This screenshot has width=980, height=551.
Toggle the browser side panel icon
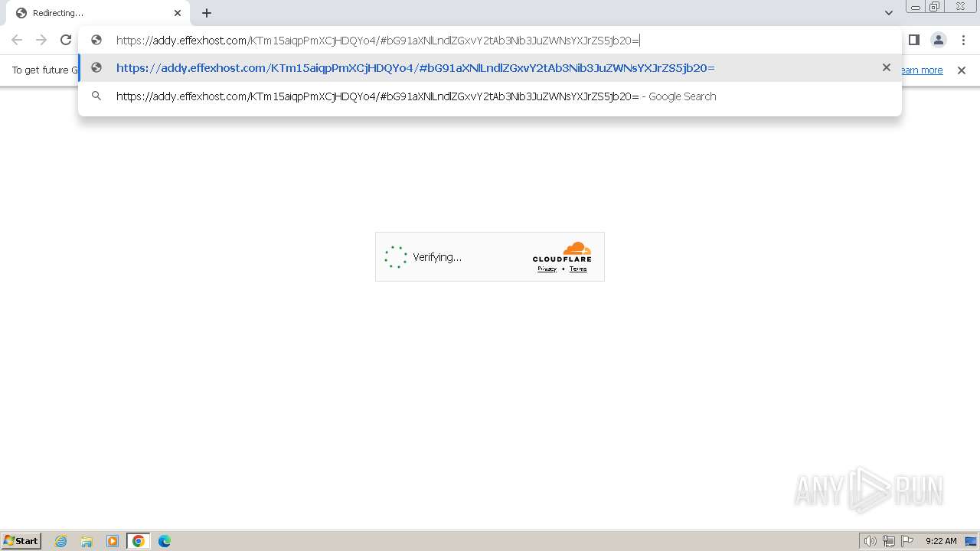tap(914, 40)
